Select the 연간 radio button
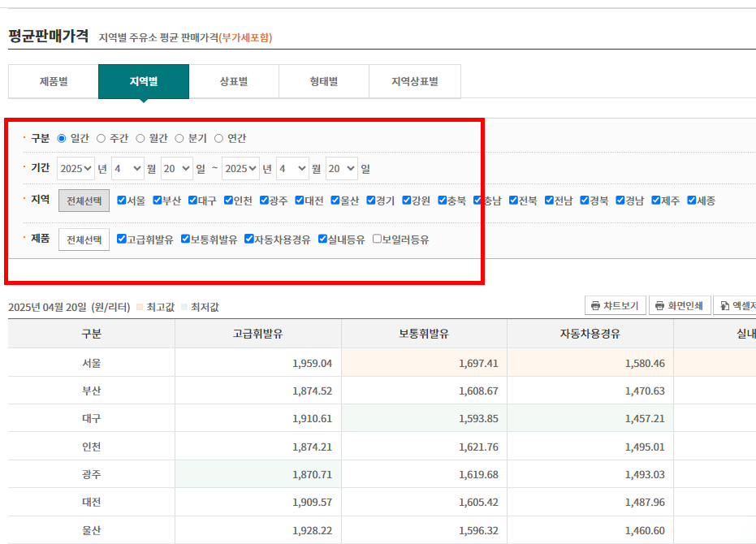This screenshot has height=544, width=756. click(218, 138)
